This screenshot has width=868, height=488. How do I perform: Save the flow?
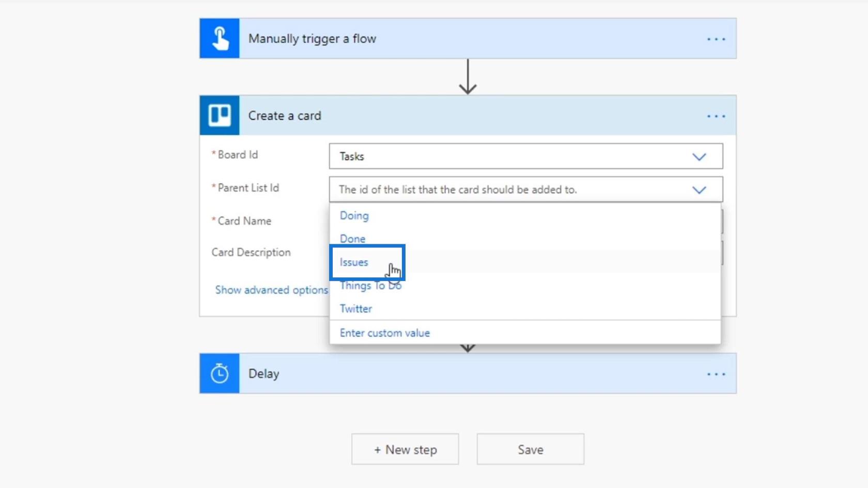tap(531, 449)
